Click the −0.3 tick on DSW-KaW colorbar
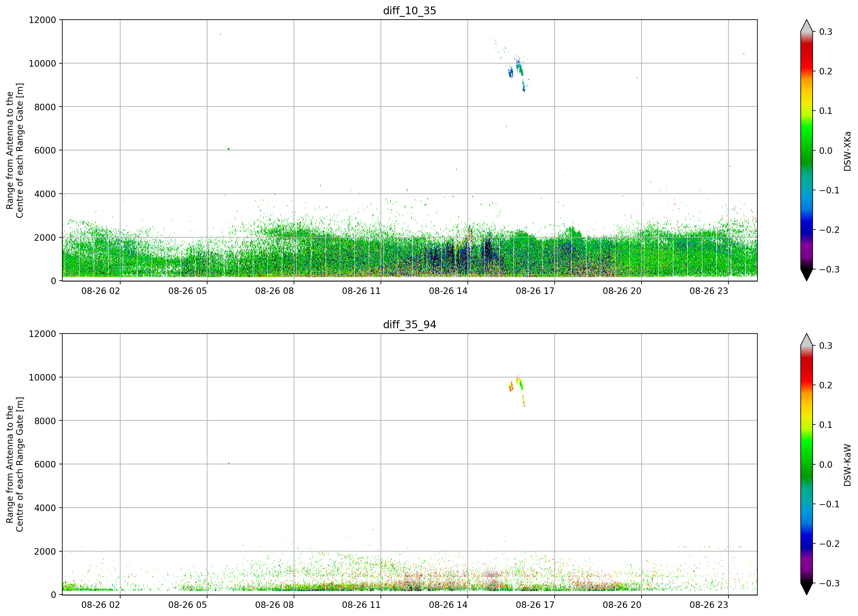Image resolution: width=858 pixels, height=616 pixels. [x=829, y=584]
